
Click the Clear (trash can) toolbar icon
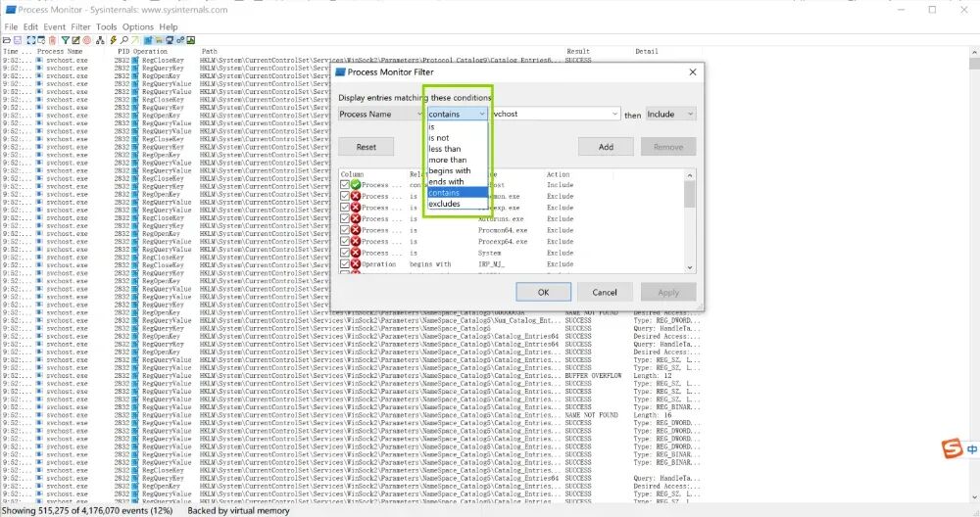pyautogui.click(x=52, y=40)
